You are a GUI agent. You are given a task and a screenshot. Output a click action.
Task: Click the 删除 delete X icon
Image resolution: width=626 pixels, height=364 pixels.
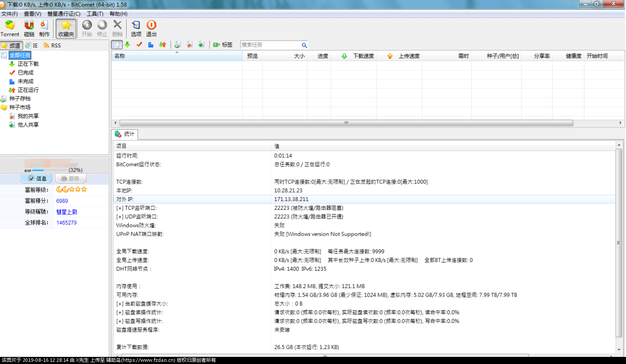tap(117, 28)
